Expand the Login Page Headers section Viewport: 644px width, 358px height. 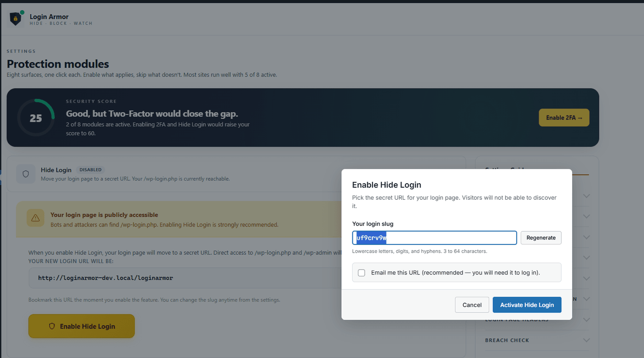(587, 319)
